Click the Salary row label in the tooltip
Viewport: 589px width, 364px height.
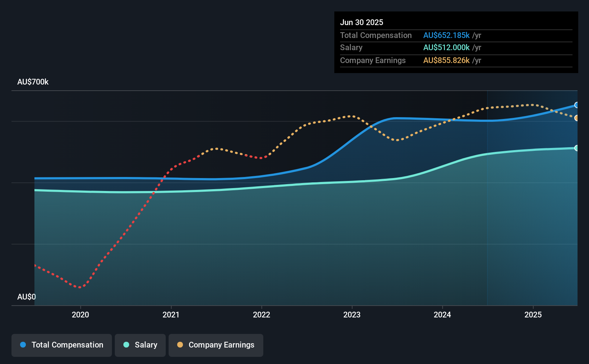tap(351, 48)
